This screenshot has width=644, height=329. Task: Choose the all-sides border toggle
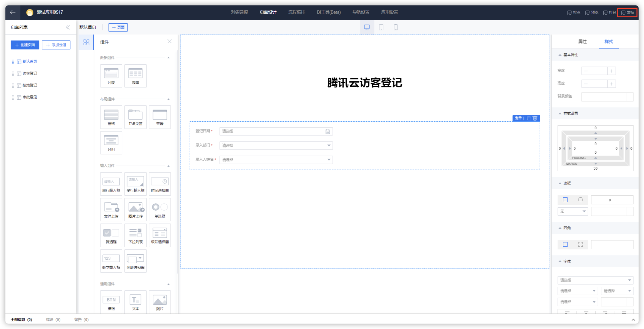[565, 200]
